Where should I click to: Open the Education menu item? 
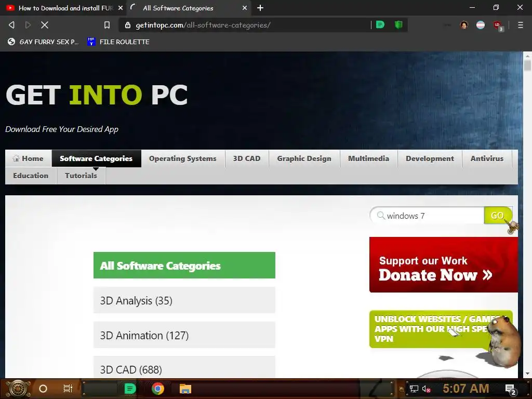tap(31, 176)
